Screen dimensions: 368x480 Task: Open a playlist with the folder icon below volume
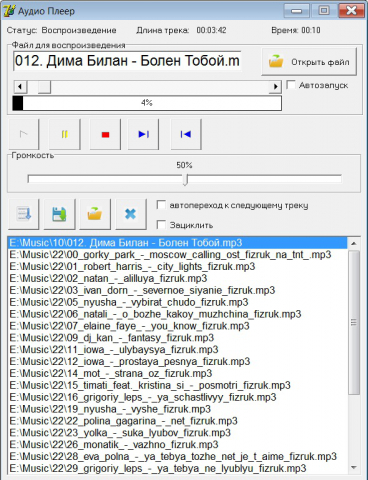(x=95, y=214)
